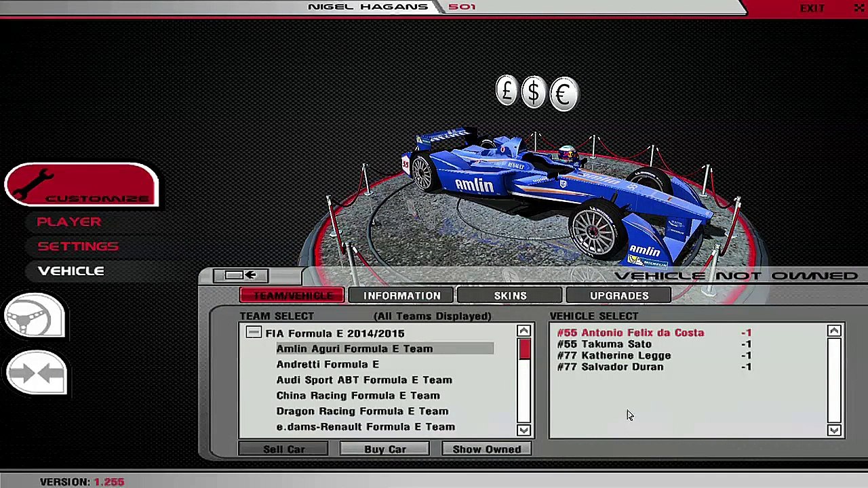
Task: Click vehicle list scroll up arrow
Action: pyautogui.click(x=834, y=331)
